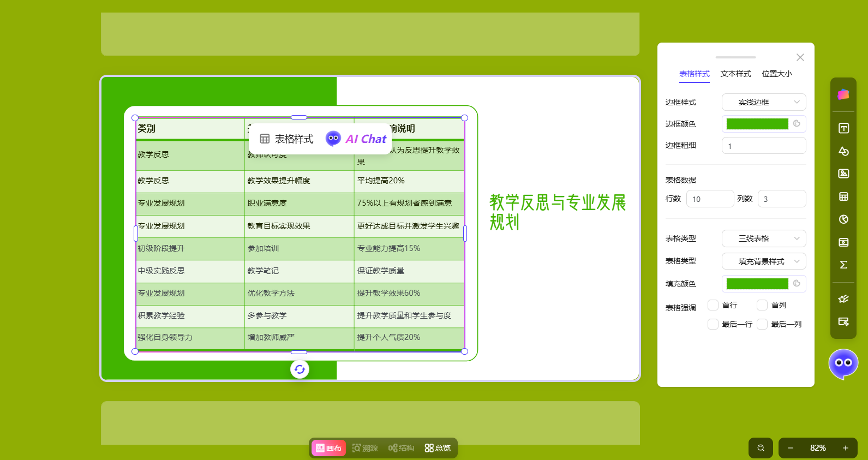Screen dimensions: 868x460
Task: Select the text box tool in sidebar
Action: pos(843,128)
